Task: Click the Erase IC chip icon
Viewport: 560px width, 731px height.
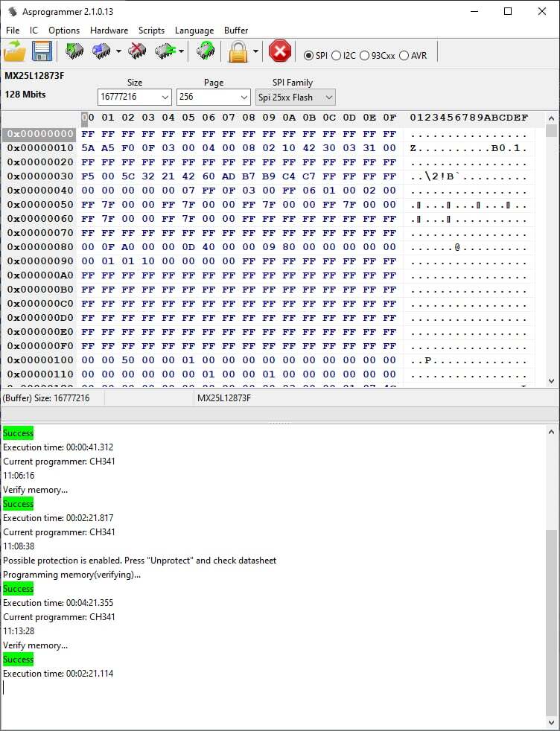Action: [x=136, y=51]
